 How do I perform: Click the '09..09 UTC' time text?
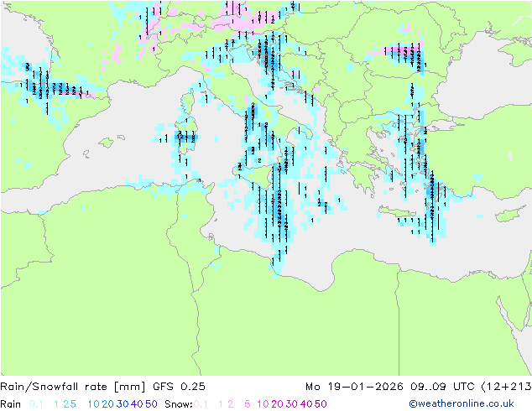pos(442,387)
